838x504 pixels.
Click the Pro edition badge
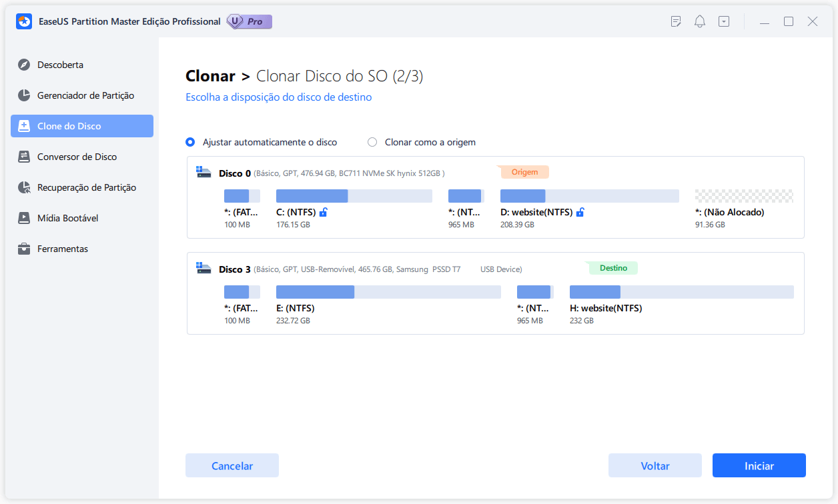pos(250,21)
